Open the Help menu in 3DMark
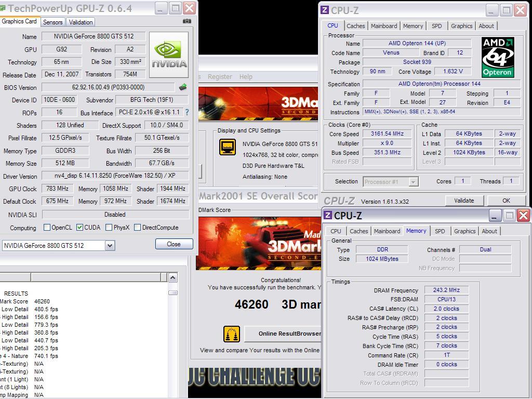The height and width of the screenshot is (399, 532). 246,77
